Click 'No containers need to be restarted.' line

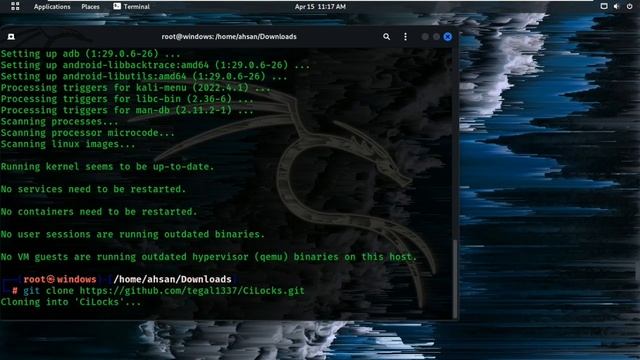pos(99,211)
